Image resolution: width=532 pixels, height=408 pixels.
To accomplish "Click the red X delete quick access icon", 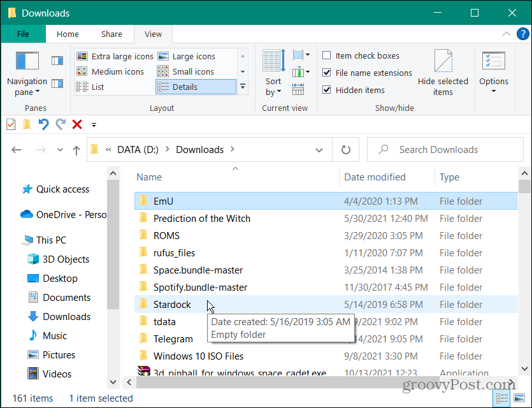I will (x=77, y=125).
